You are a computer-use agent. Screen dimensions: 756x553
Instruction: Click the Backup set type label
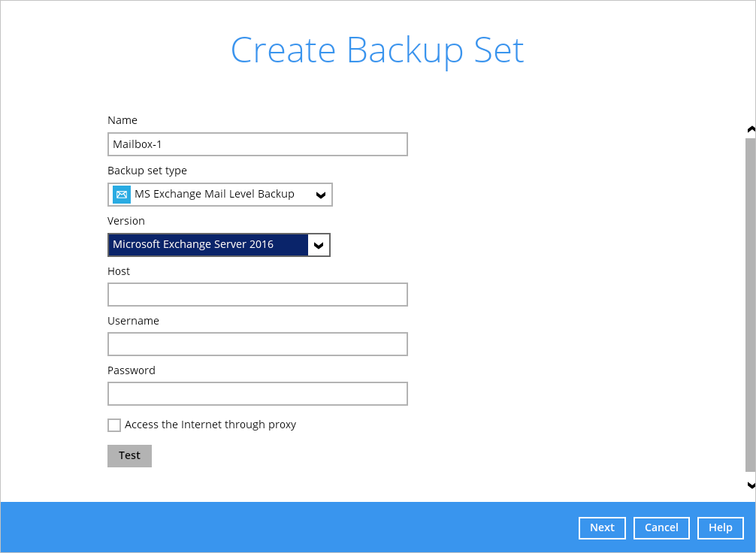click(x=147, y=171)
